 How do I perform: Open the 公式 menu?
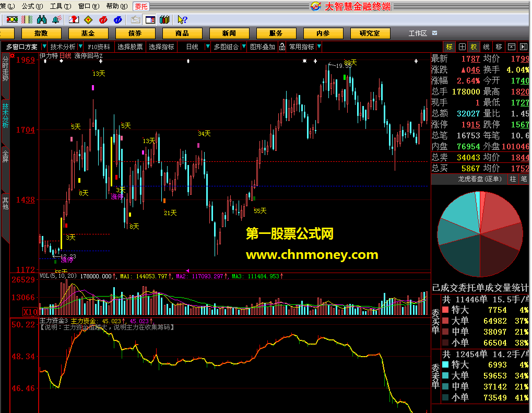32,6
